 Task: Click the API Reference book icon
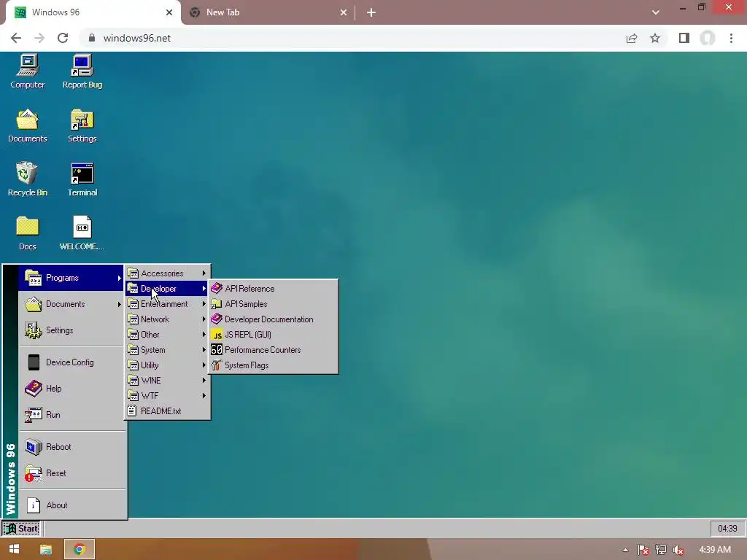[x=217, y=288]
